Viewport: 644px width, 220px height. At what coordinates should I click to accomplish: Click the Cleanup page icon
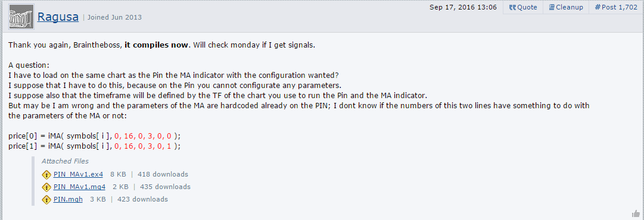pos(552,7)
